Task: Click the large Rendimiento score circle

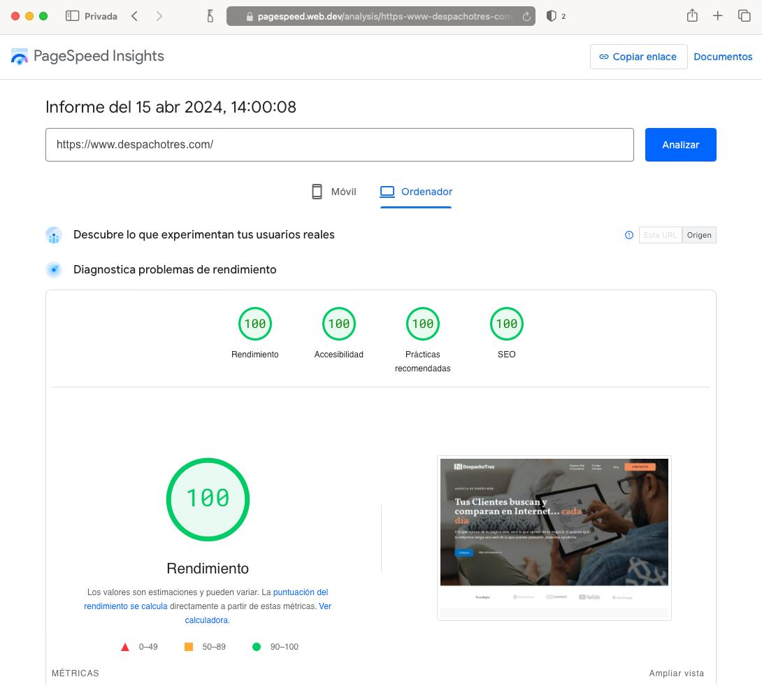Action: pyautogui.click(x=208, y=499)
